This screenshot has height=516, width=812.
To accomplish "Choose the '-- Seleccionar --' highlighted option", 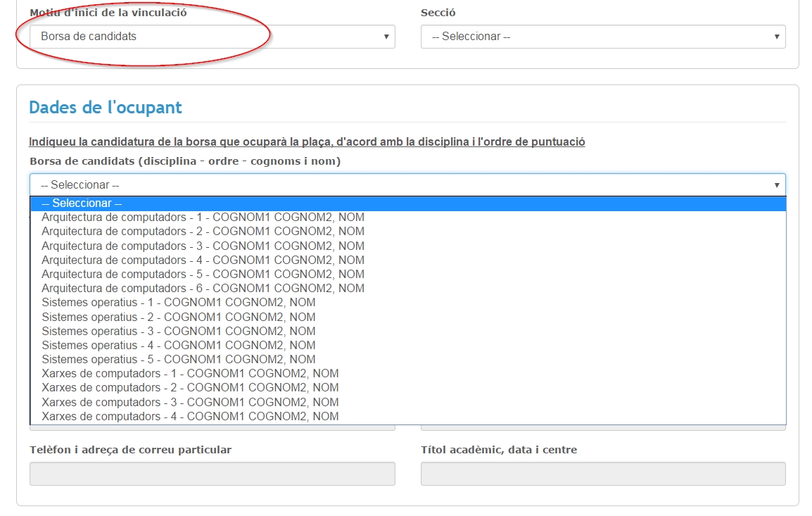I will (407, 203).
